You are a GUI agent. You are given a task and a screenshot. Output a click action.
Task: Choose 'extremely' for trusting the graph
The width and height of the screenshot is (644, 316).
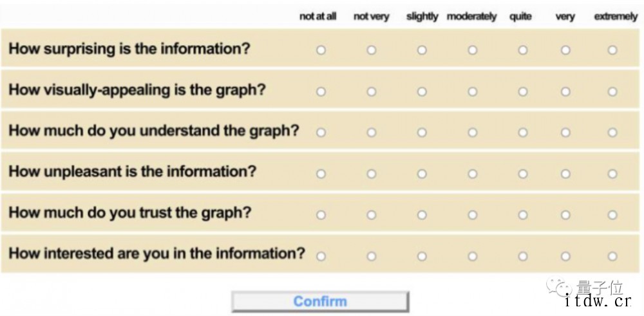[612, 215]
